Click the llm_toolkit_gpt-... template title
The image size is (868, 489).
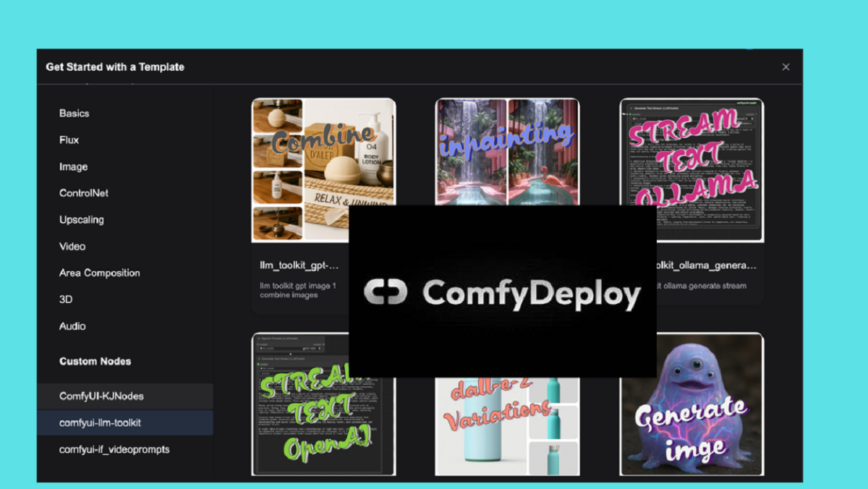coord(299,265)
